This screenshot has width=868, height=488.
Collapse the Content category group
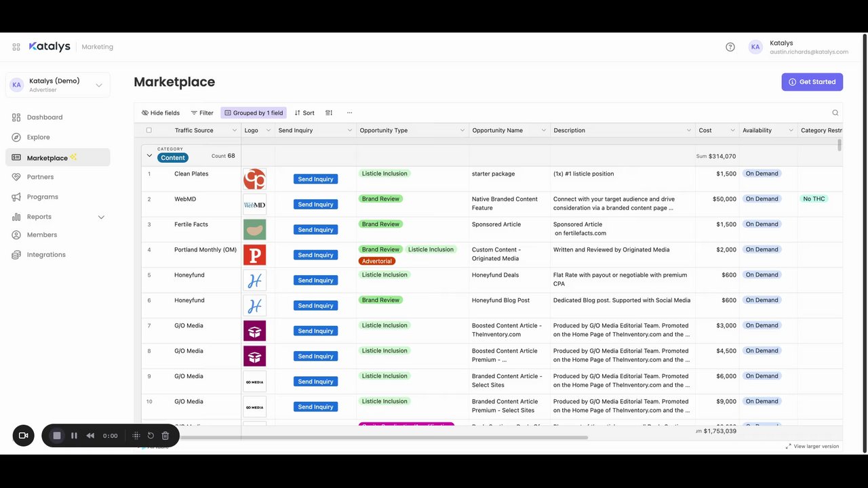(x=150, y=155)
